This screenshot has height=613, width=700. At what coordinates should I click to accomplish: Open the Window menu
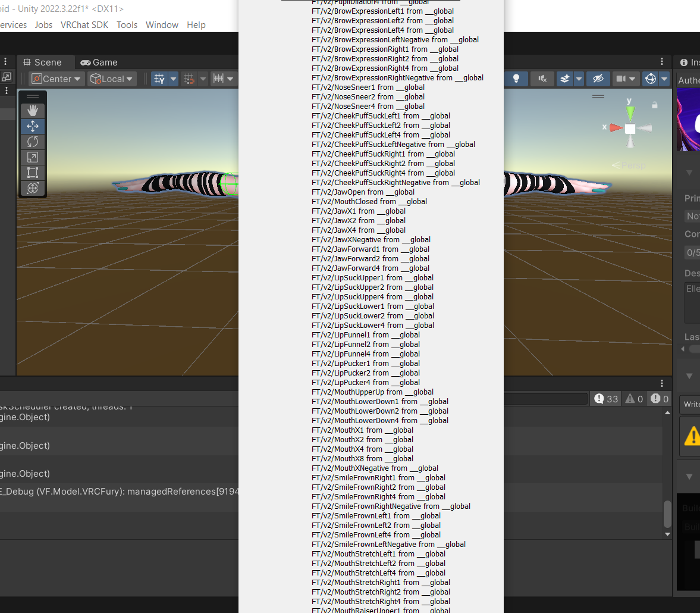pos(162,25)
